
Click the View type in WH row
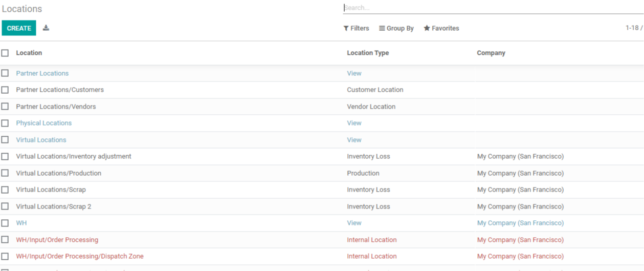click(x=354, y=223)
